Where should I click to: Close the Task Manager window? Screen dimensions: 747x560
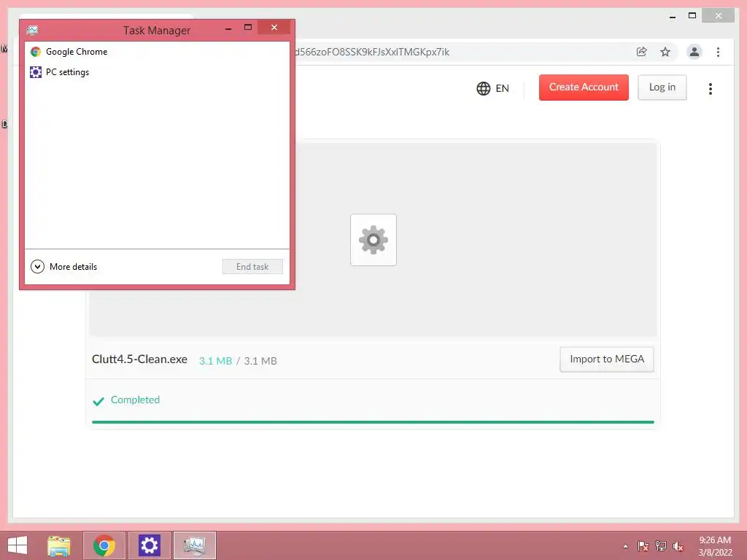coord(274,28)
